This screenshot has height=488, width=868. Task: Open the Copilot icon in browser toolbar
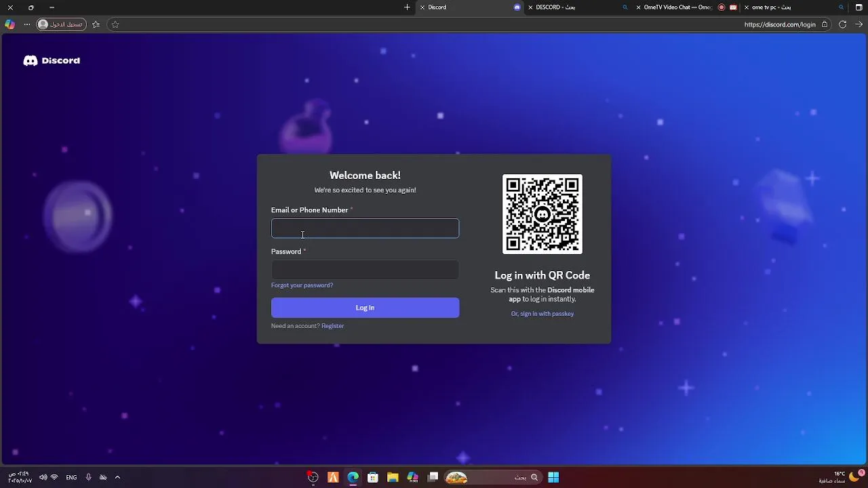9,24
